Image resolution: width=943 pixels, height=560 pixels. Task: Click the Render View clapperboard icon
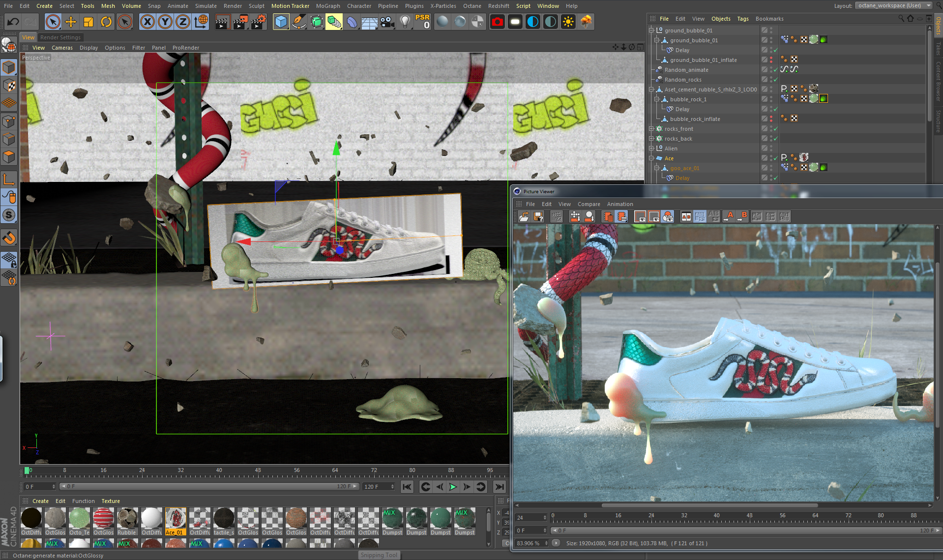222,22
